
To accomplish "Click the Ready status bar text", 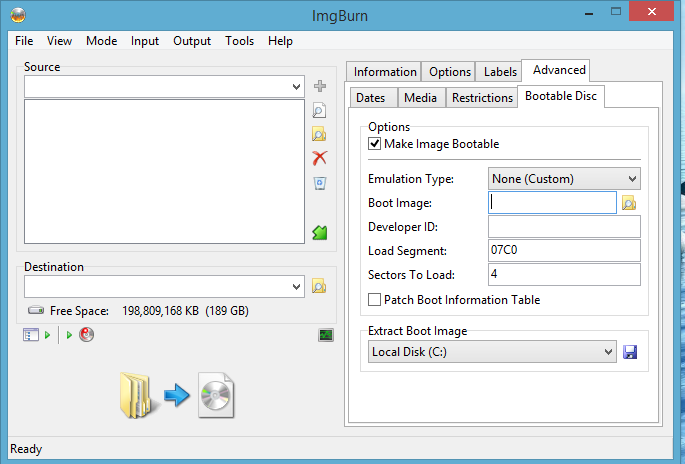I will 26,449.
